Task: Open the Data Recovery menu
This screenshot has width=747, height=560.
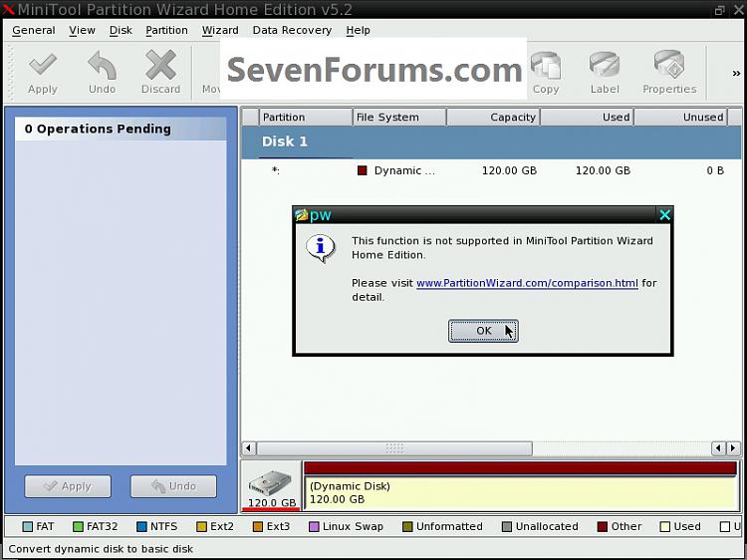Action: [292, 30]
